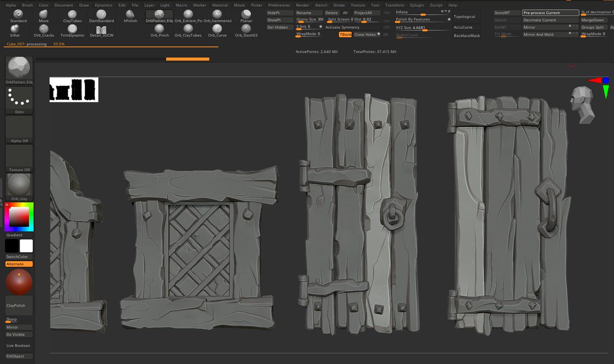
Task: Click the StoreMT button
Action: coord(506,13)
